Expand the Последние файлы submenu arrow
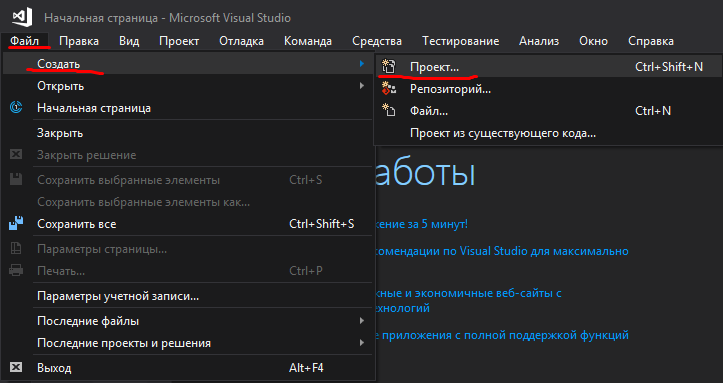Viewport: 723px width, 383px height. click(x=362, y=320)
